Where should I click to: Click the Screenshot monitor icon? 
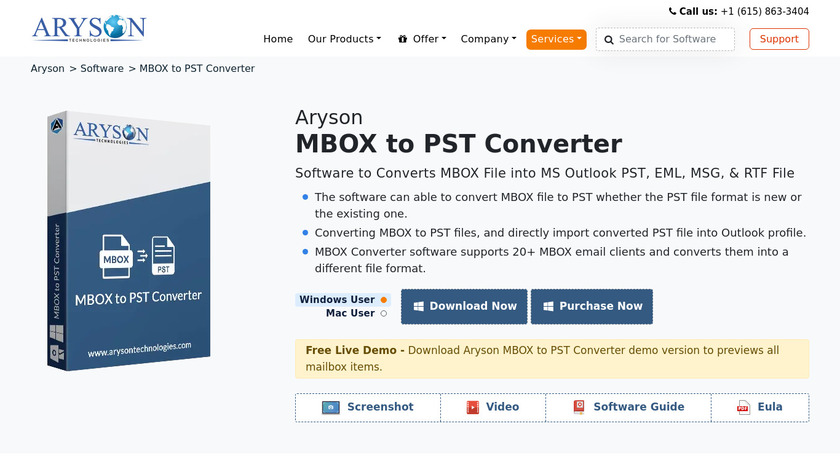pyautogui.click(x=331, y=408)
